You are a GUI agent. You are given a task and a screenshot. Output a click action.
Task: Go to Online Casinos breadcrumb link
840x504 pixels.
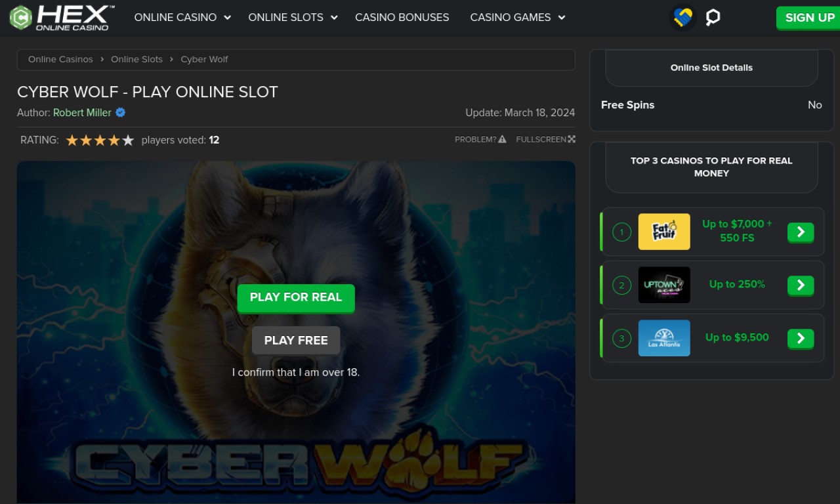(60, 59)
